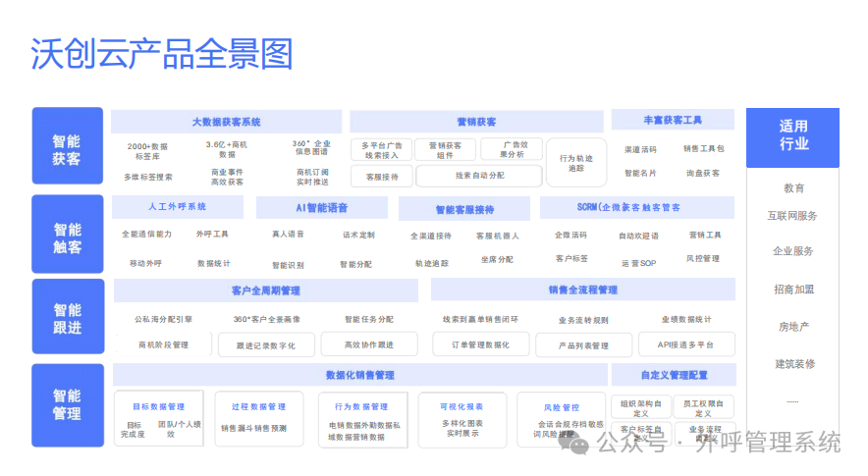Select the 智能触客 blue category box
Viewport: 868px width, 476px height.
pyautogui.click(x=68, y=234)
